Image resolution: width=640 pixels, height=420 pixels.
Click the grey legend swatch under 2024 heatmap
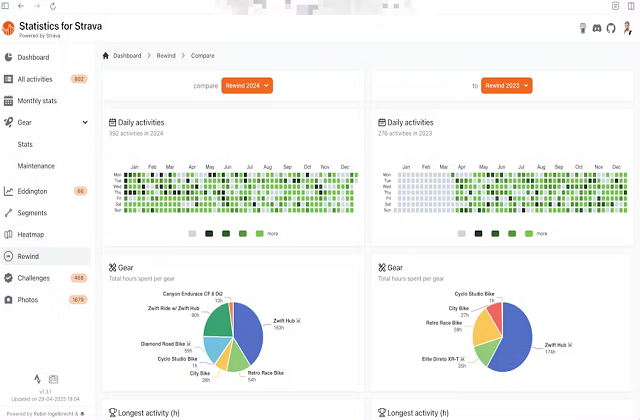(x=192, y=233)
